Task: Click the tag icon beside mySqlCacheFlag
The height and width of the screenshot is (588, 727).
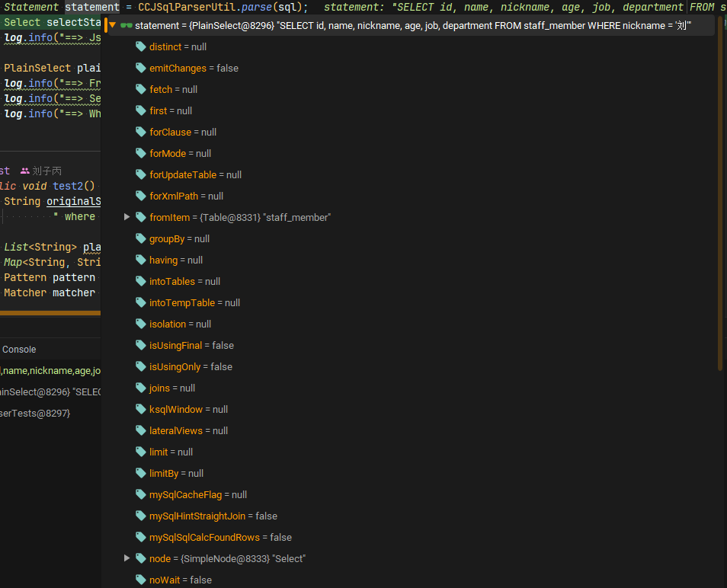Action: (140, 494)
